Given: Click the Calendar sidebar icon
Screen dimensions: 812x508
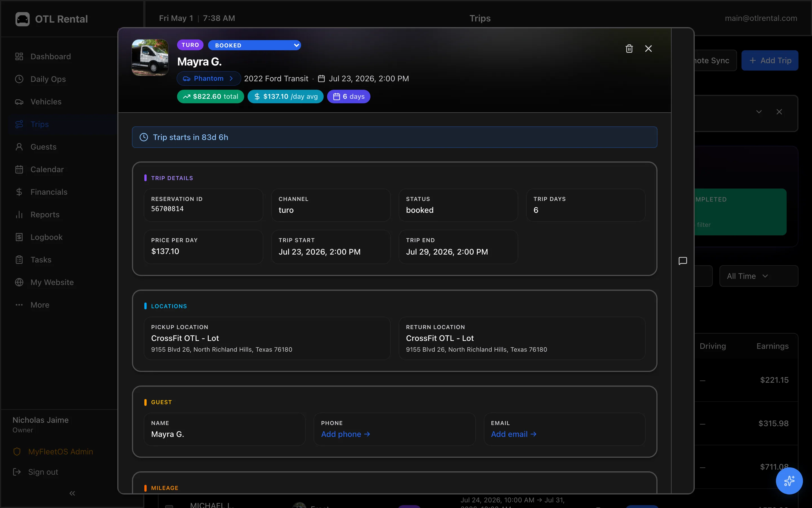Looking at the screenshot, I should tap(19, 169).
